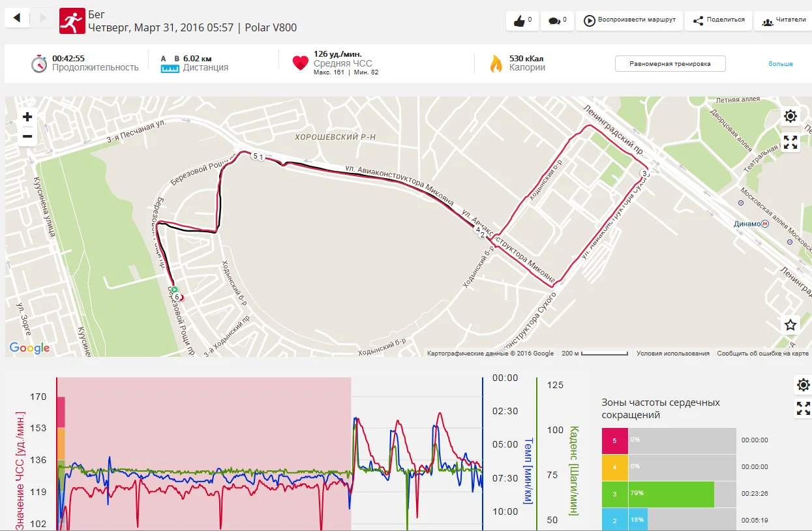The width and height of the screenshot is (812, 531).
Task: Open map settings gear icon
Action: point(790,117)
